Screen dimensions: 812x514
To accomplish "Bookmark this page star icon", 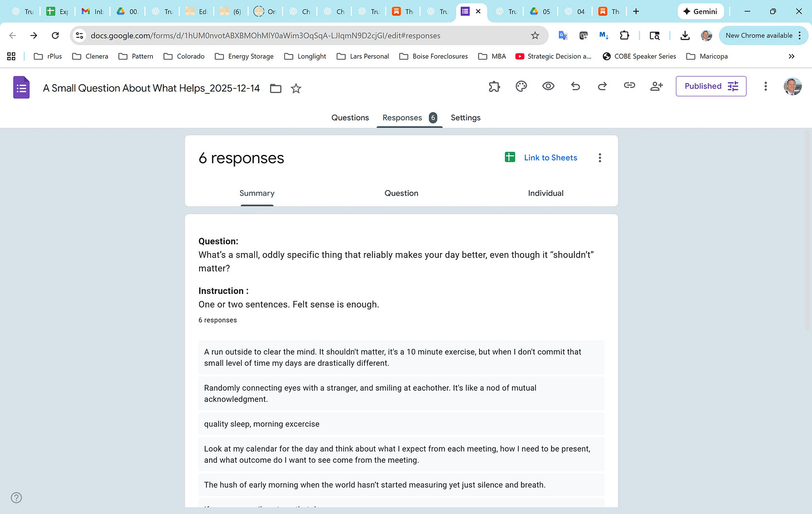I will 535,35.
